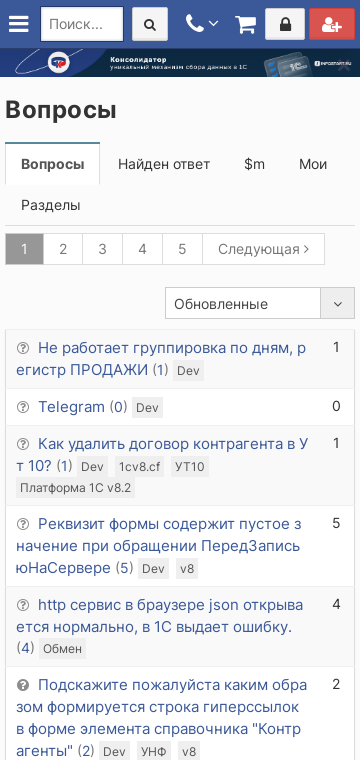Open the hamburger navigation menu
Screen dimensions: 360x760
[x=19, y=24]
